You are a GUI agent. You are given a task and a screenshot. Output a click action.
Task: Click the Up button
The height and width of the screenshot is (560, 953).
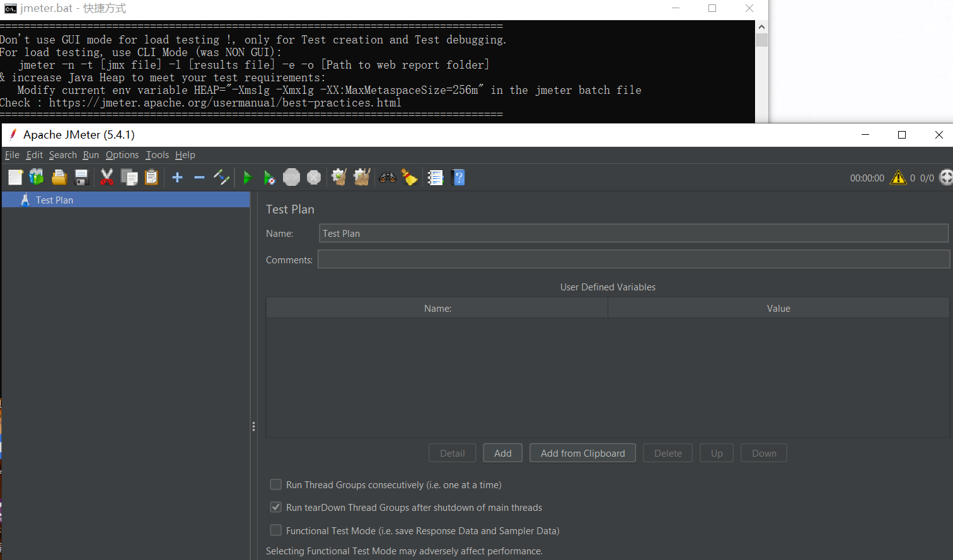[x=717, y=453]
